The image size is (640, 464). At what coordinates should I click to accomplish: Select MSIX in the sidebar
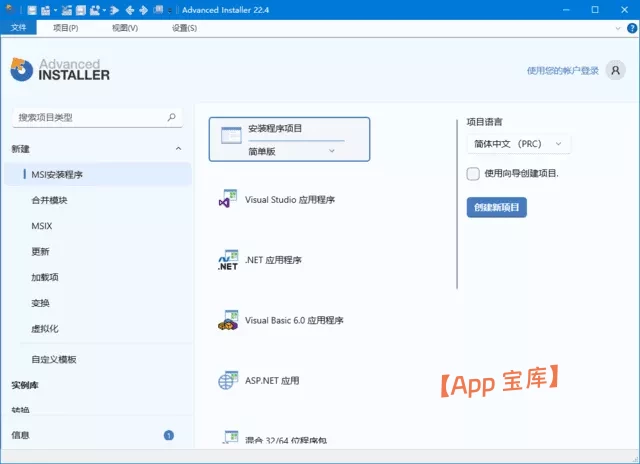coord(42,226)
